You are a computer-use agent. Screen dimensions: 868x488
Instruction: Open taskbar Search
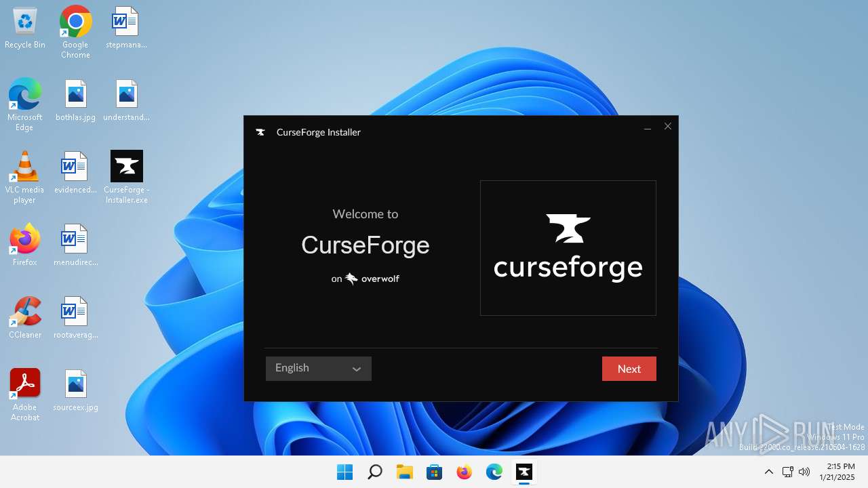374,472
